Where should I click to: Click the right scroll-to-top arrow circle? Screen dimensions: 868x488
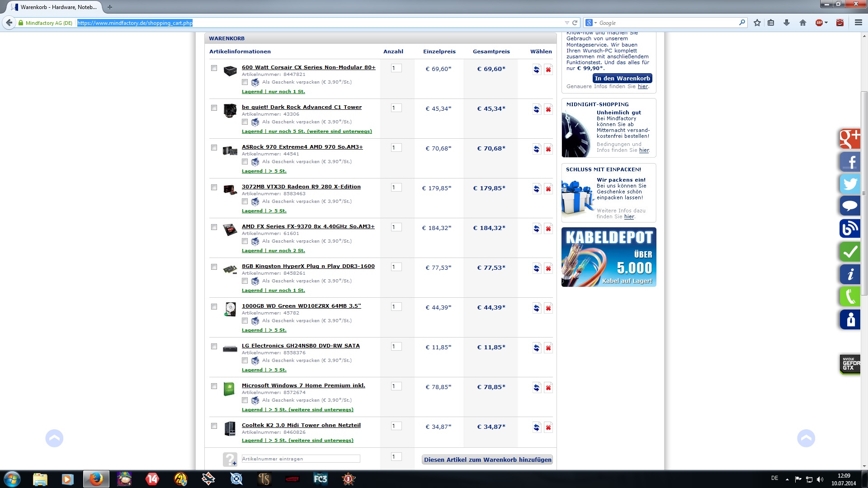tap(806, 438)
